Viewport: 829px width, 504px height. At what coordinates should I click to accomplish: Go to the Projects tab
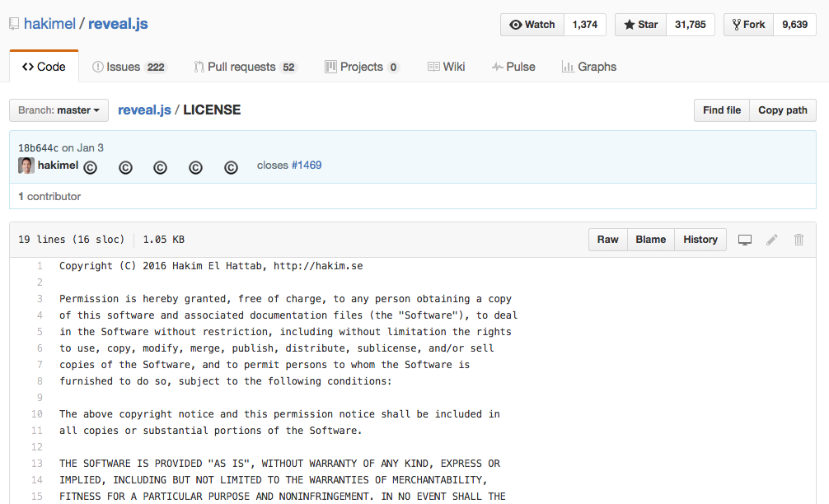[x=362, y=67]
